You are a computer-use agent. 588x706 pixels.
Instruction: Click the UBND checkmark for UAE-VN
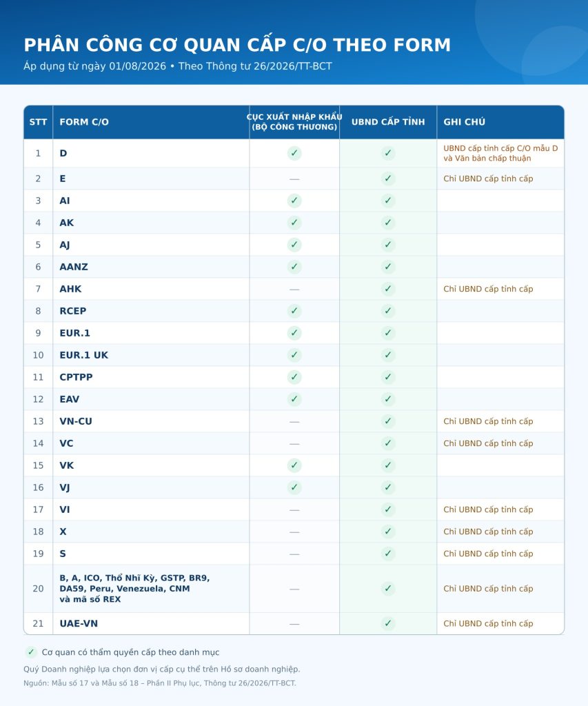(x=387, y=623)
